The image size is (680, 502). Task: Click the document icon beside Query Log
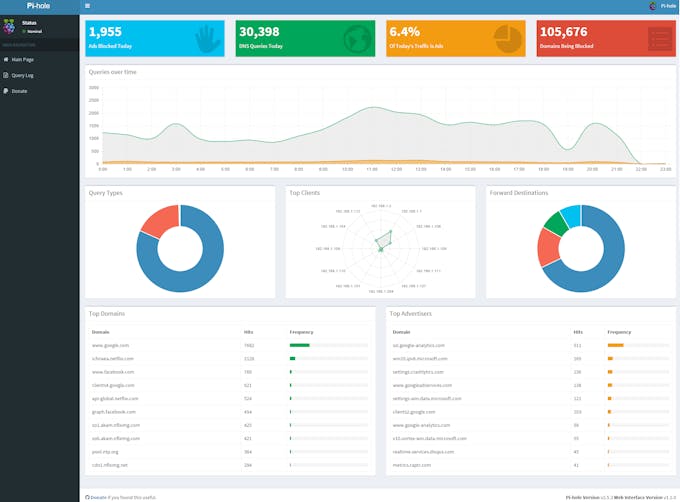(6, 75)
